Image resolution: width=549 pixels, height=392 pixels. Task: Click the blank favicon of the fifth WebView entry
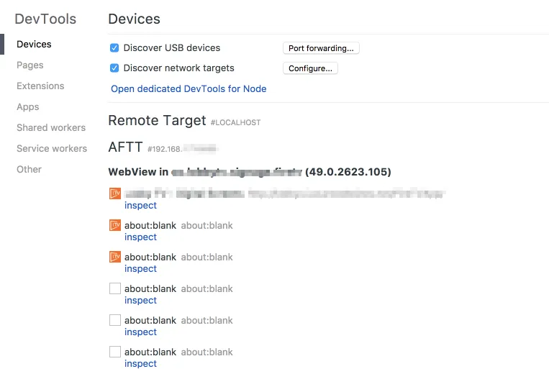pyautogui.click(x=114, y=320)
